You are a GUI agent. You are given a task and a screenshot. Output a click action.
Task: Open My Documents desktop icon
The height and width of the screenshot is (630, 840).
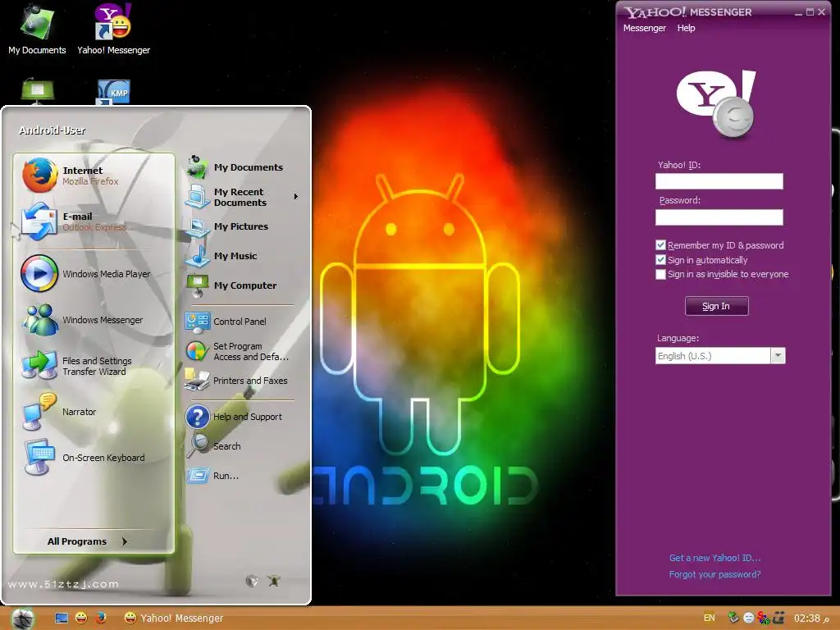[x=37, y=30]
